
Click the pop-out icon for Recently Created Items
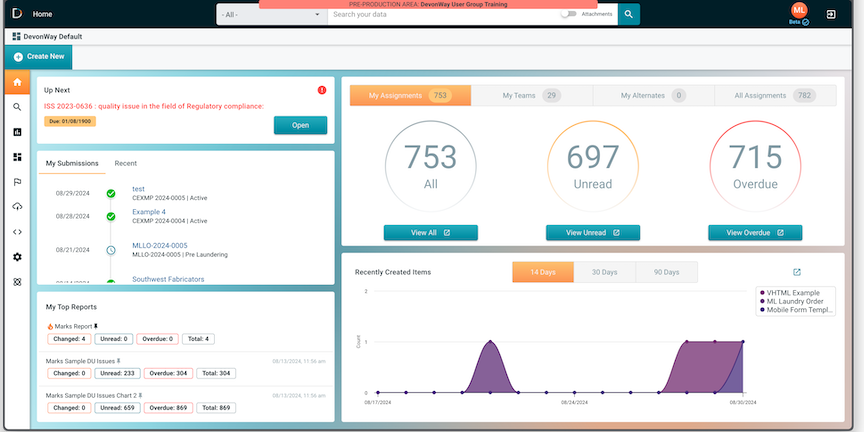pos(797,272)
